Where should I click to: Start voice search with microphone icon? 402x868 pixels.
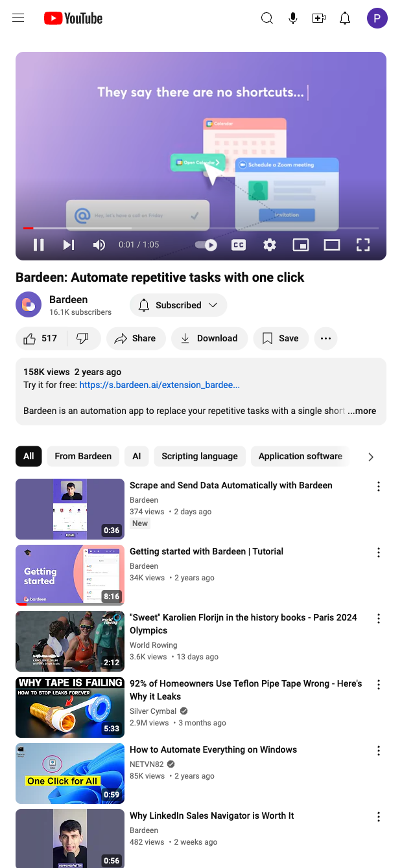click(293, 18)
